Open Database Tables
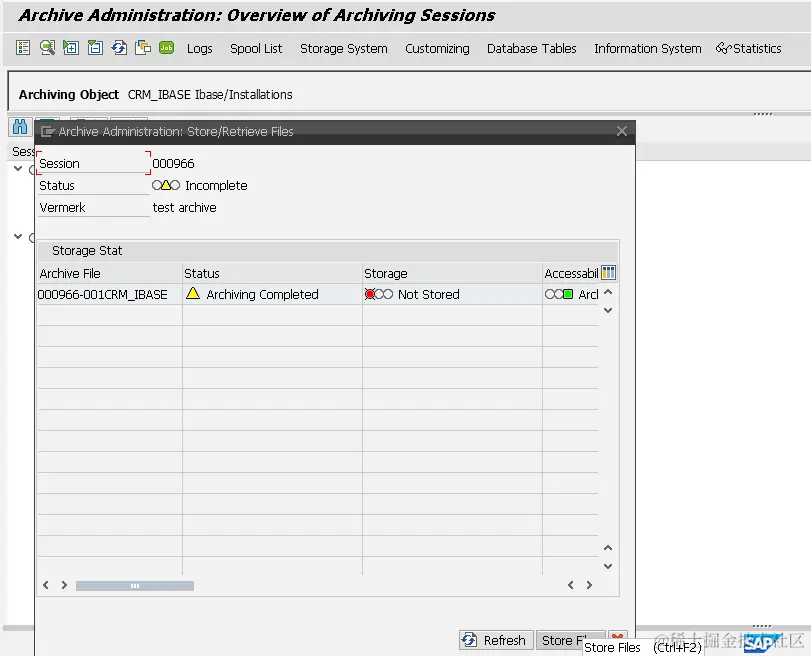 point(531,49)
